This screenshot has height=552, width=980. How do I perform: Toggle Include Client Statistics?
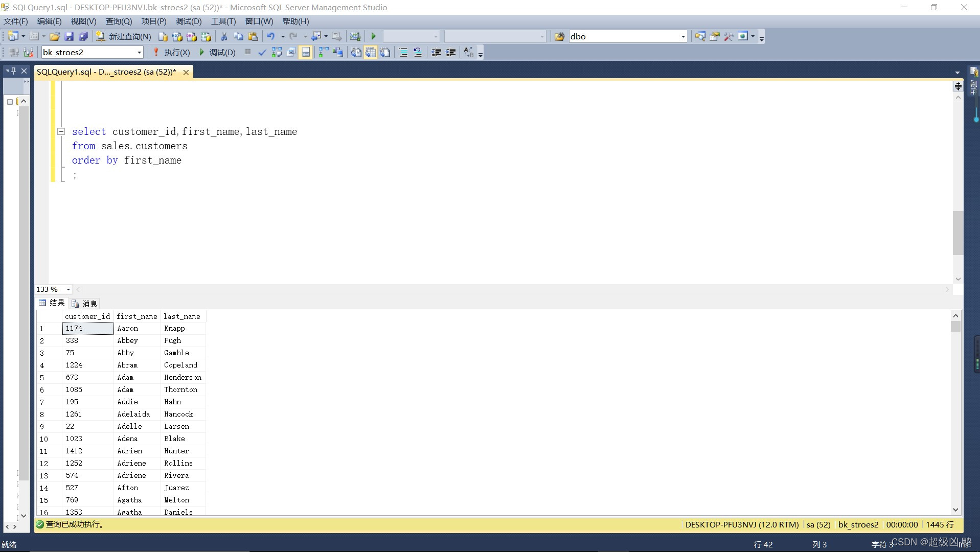pyautogui.click(x=338, y=52)
